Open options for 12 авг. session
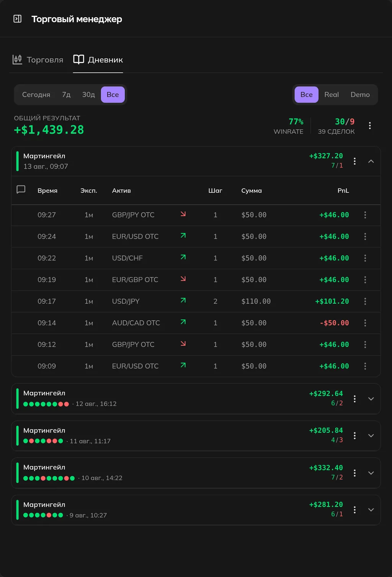The height and width of the screenshot is (577, 392). [x=355, y=399]
